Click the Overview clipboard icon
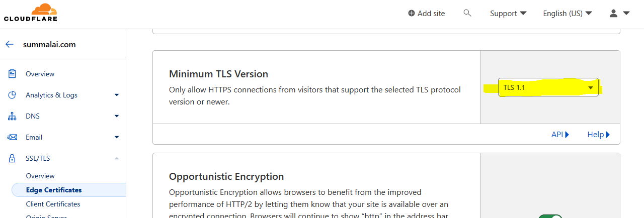The image size is (644, 218). pos(12,74)
